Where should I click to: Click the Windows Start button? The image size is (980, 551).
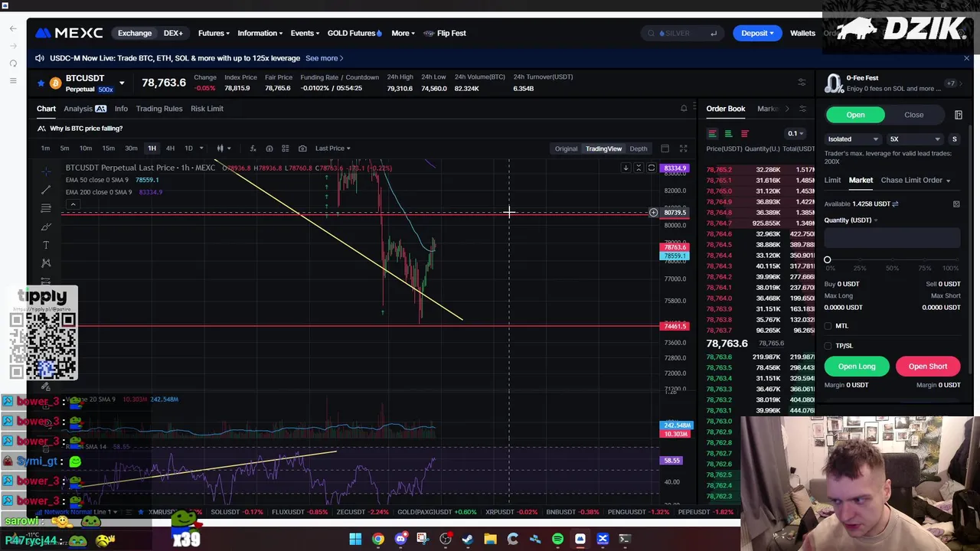coord(355,540)
